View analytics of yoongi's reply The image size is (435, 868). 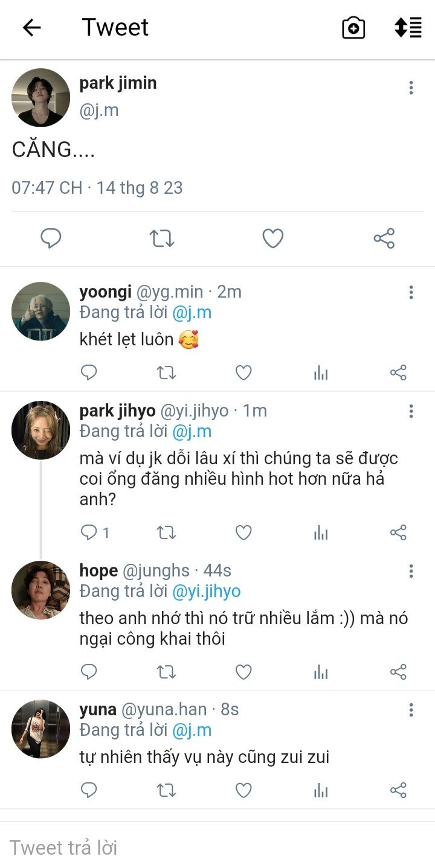321,373
